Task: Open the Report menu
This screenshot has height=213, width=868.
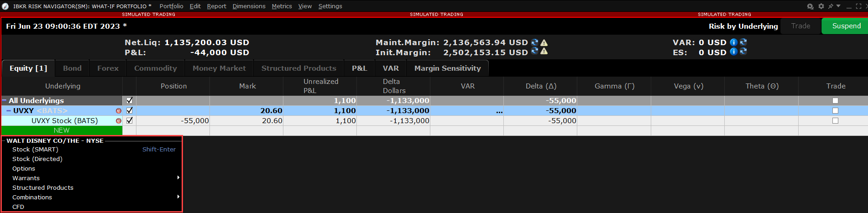Action: tap(216, 6)
